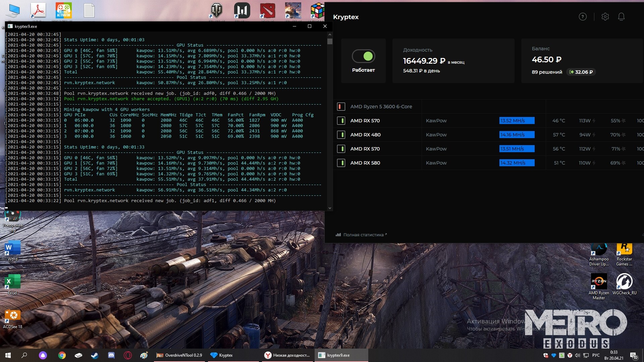This screenshot has height=362, width=644.
Task: Switch to Kryptex taskbar item
Action: [x=222, y=355]
